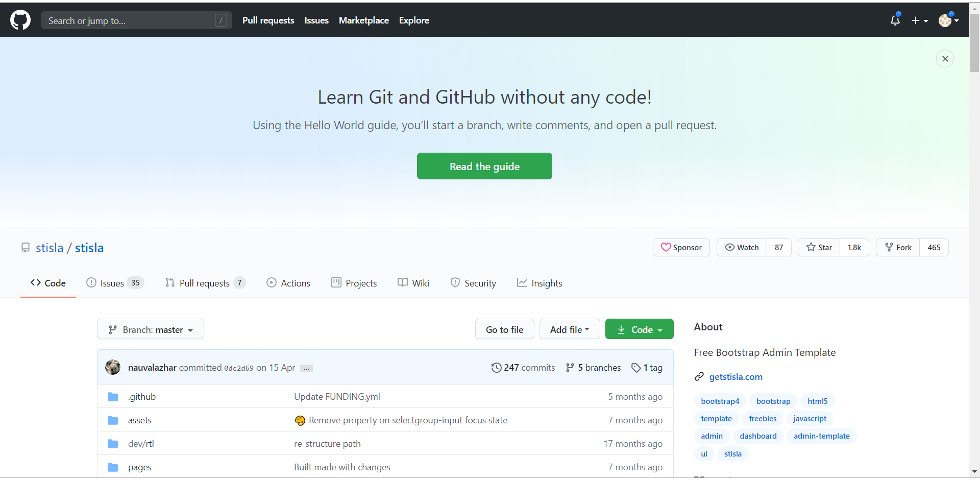
Task: Select the admin-template topic tag
Action: pyautogui.click(x=821, y=436)
